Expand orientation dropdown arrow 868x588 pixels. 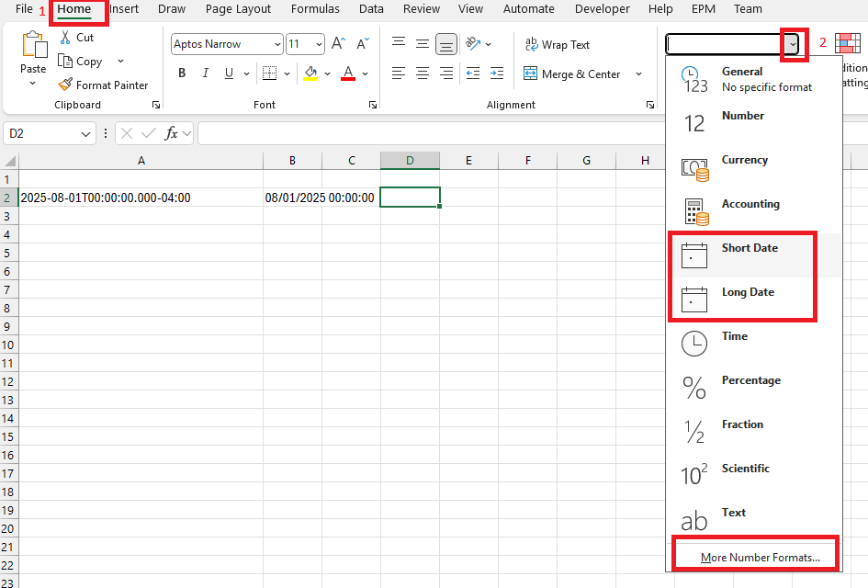coord(488,44)
